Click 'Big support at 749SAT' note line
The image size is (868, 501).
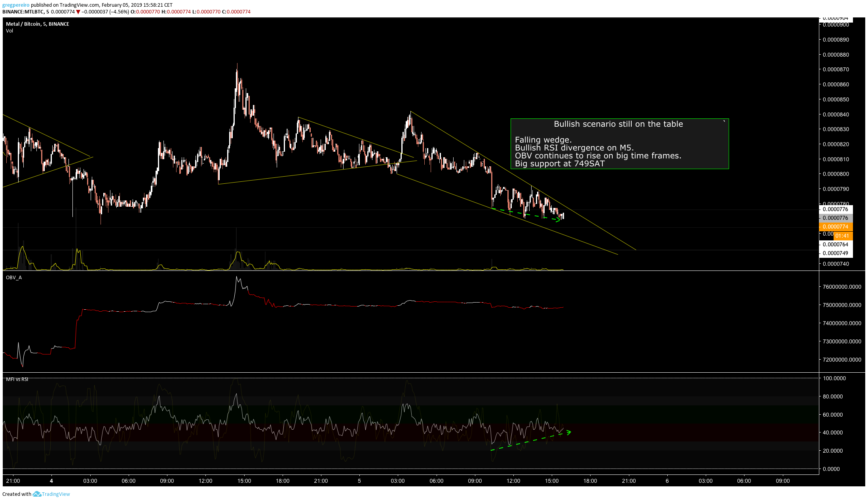point(560,164)
